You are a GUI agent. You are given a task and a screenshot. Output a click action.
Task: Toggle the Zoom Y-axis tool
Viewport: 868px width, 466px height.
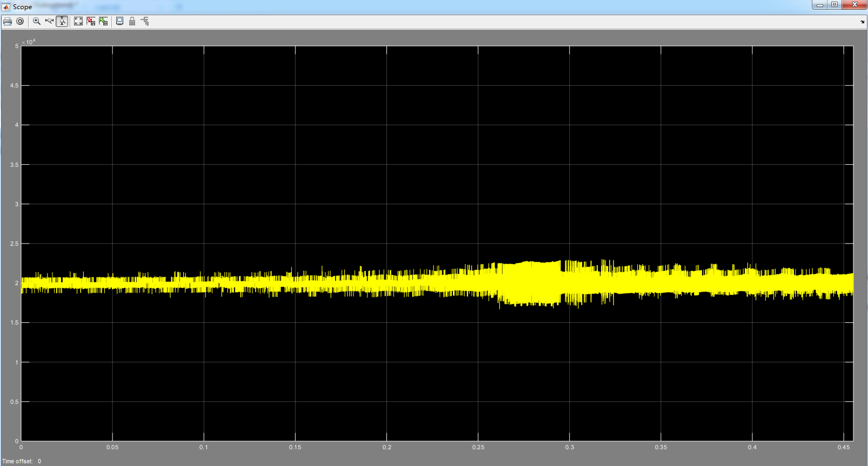62,22
